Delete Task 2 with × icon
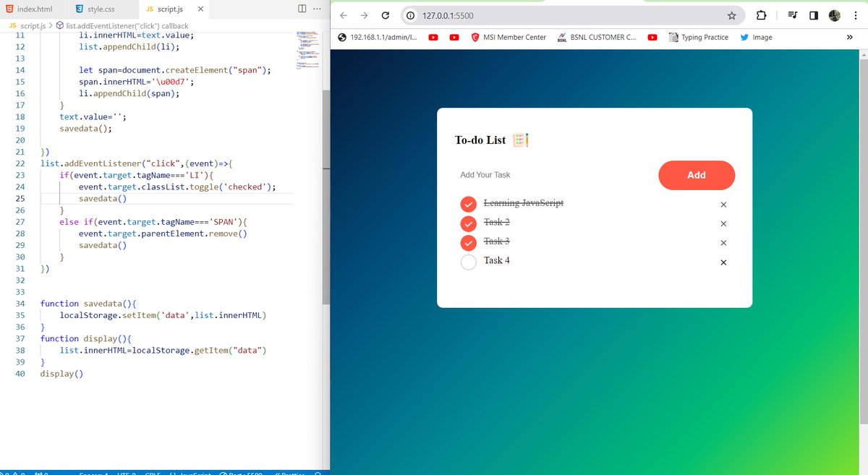Screen dimensions: 868x475 723,223
